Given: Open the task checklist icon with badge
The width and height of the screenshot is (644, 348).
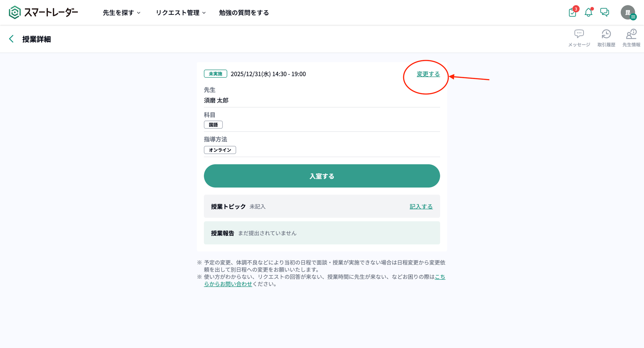Looking at the screenshot, I should point(572,13).
